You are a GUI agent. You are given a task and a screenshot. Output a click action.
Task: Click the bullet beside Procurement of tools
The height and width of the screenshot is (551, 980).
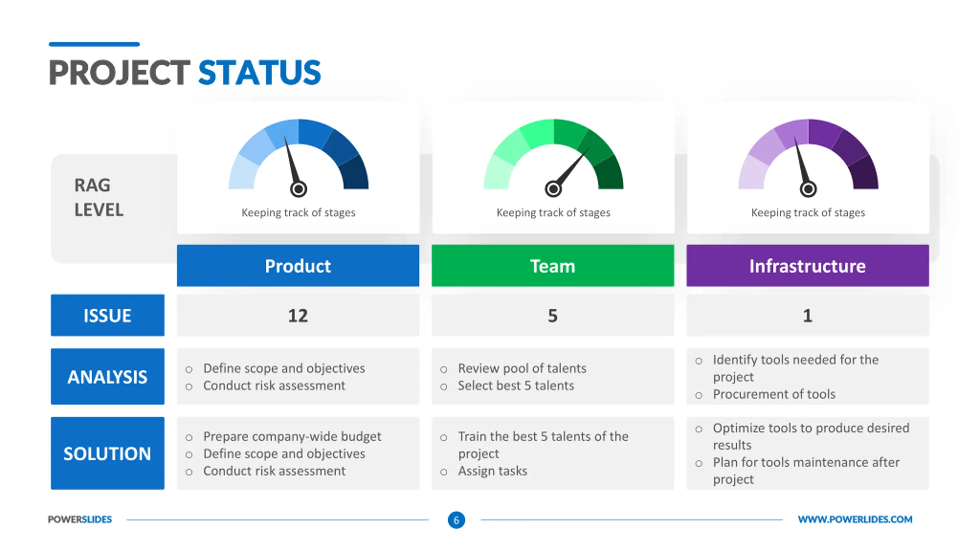699,395
